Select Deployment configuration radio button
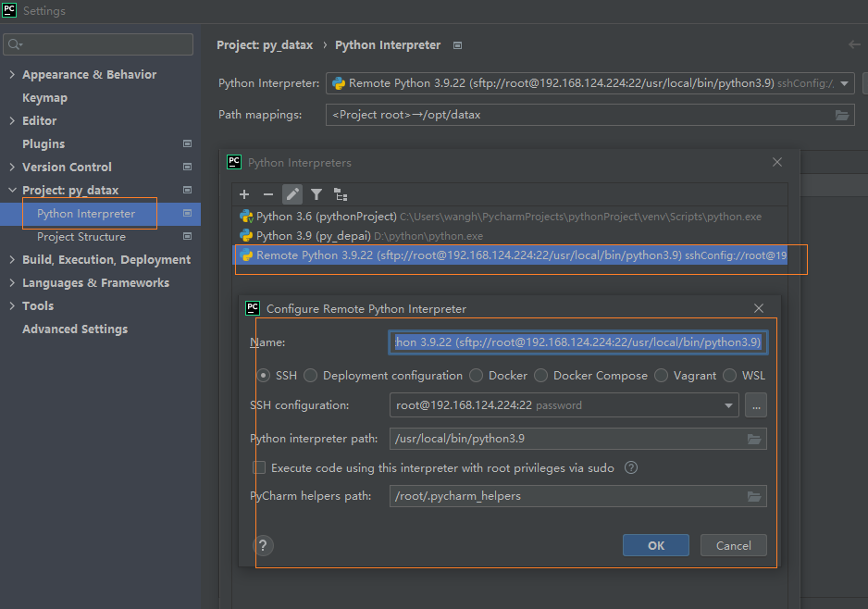Screen dimensions: 868x609 (x=311, y=376)
